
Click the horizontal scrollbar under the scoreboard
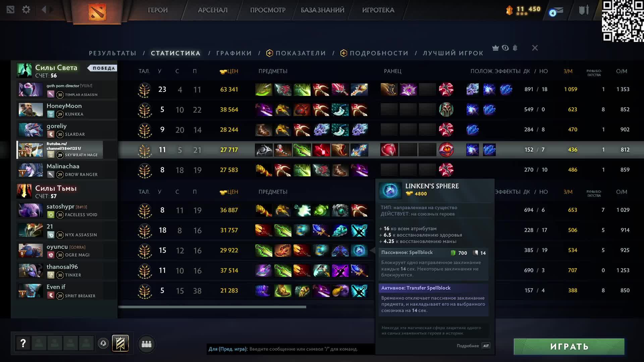[x=212, y=307]
